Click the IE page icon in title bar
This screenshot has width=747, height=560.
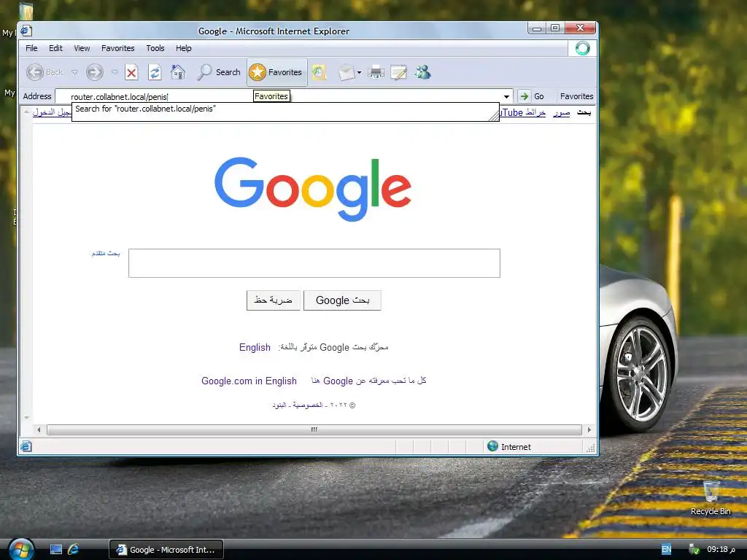tap(26, 31)
